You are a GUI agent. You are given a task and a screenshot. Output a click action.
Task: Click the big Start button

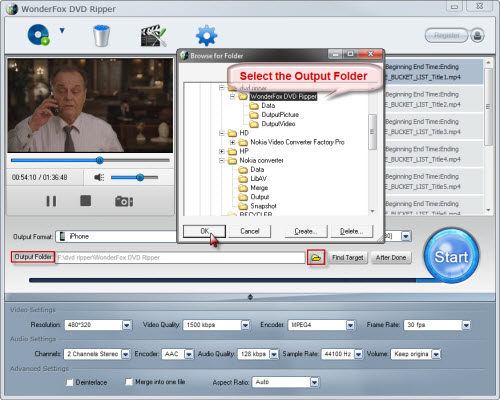[451, 257]
